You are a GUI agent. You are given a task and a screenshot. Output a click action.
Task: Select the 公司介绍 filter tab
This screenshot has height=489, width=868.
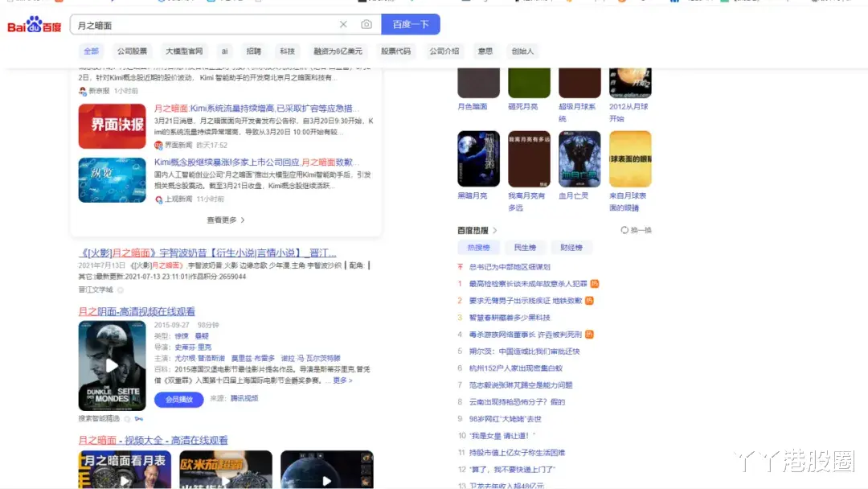(x=444, y=51)
